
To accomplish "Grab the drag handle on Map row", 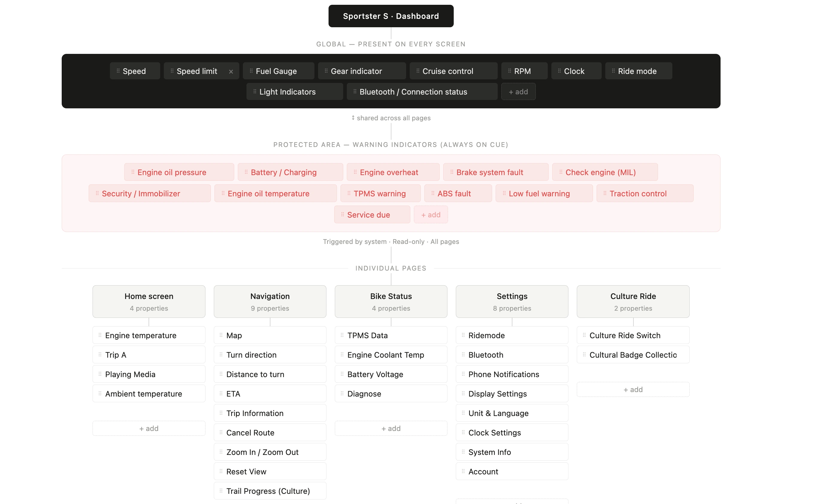I will [221, 335].
